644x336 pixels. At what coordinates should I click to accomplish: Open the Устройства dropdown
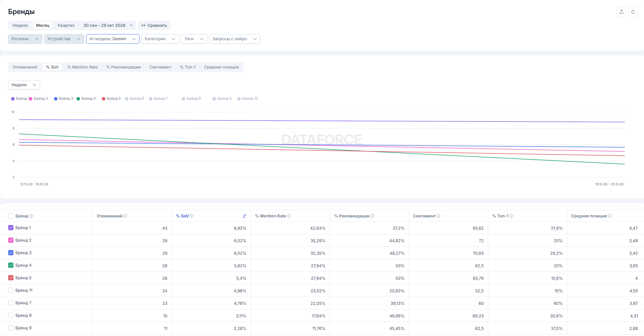tap(64, 39)
